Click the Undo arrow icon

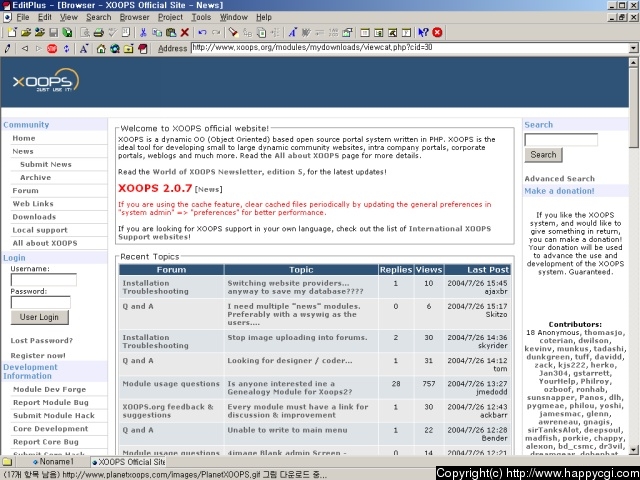[202, 32]
